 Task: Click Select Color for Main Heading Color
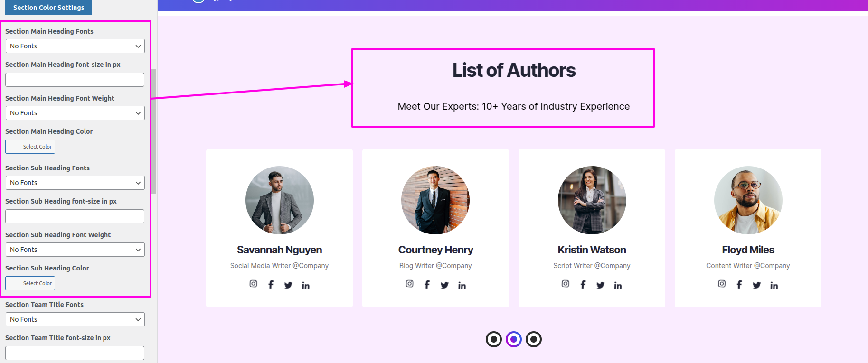click(x=38, y=147)
